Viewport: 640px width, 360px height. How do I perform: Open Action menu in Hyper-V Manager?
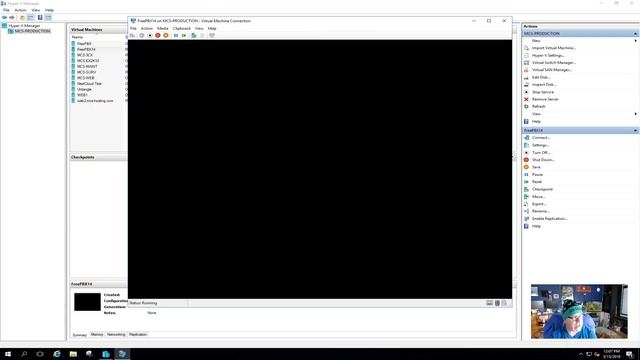(20, 10)
